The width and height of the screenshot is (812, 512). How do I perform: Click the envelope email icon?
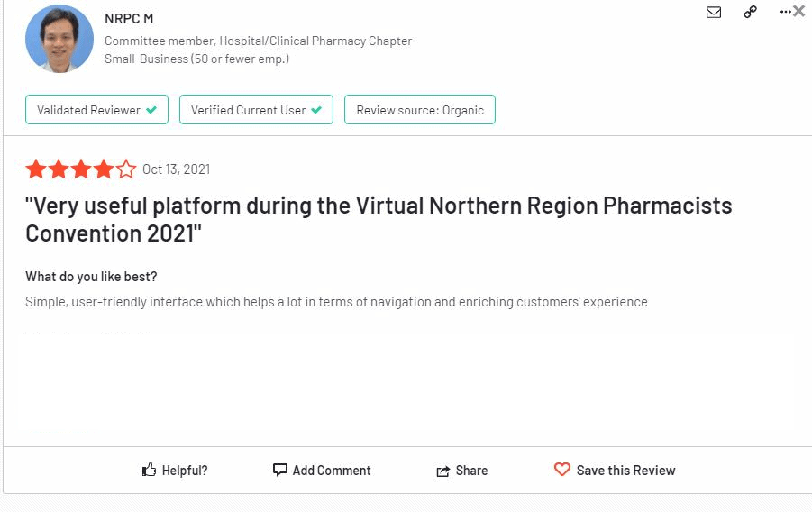[714, 12]
